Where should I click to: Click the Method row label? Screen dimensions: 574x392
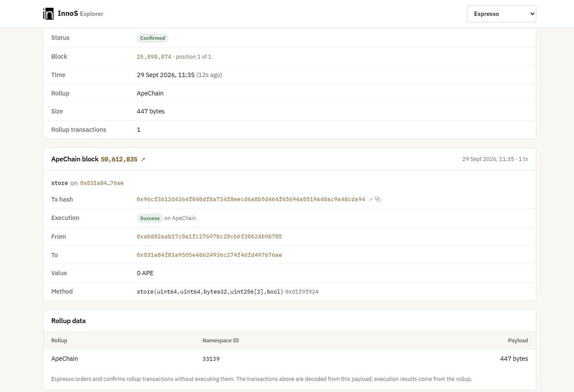[x=62, y=291]
